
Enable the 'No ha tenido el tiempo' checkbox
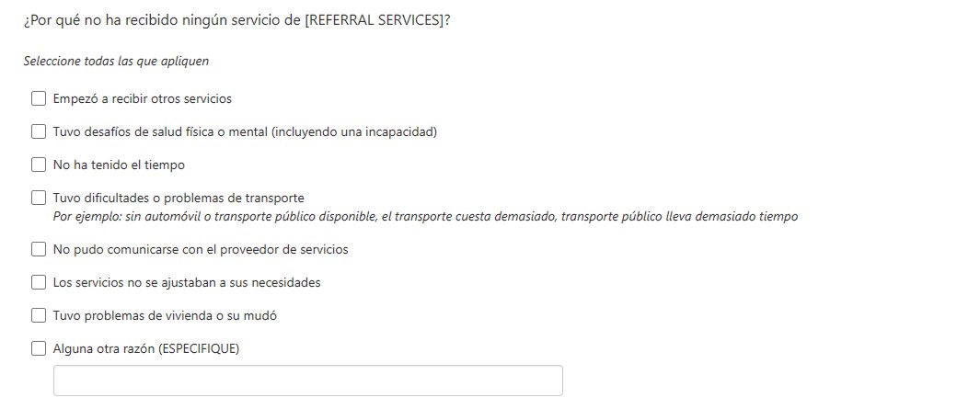(x=39, y=165)
